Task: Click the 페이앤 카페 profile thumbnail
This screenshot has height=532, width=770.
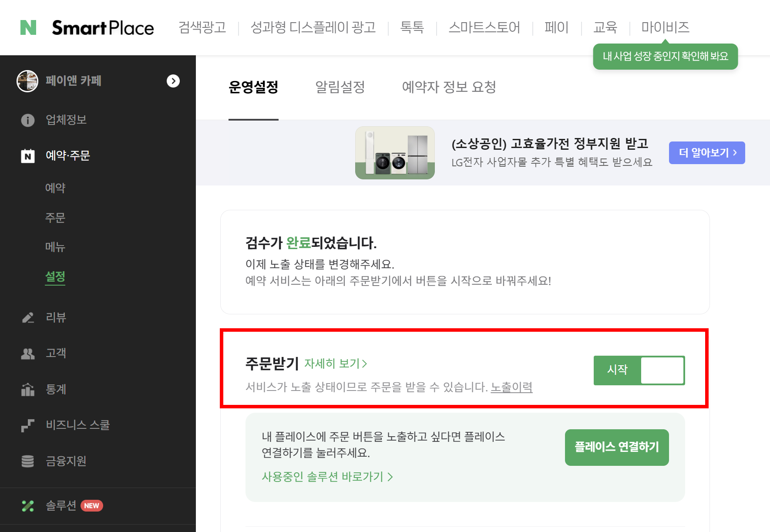Action: click(x=27, y=81)
